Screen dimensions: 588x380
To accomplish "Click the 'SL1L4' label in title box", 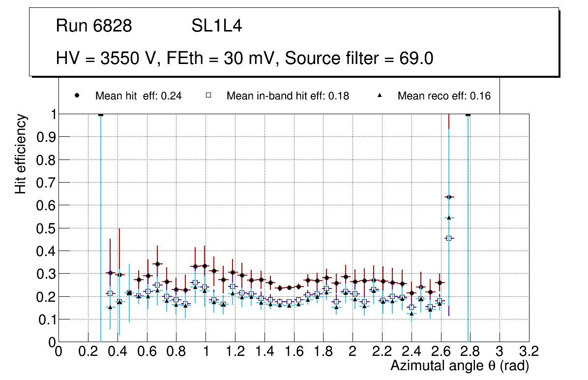I will click(x=216, y=26).
